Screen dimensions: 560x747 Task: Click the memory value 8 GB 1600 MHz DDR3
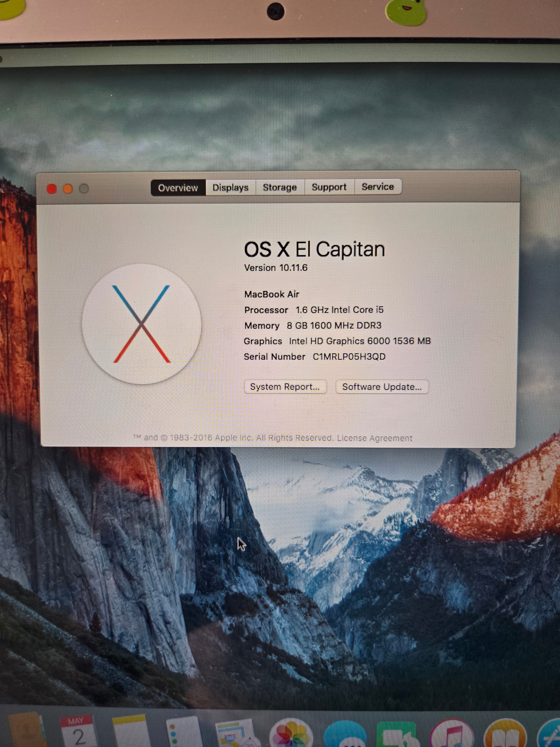[334, 325]
